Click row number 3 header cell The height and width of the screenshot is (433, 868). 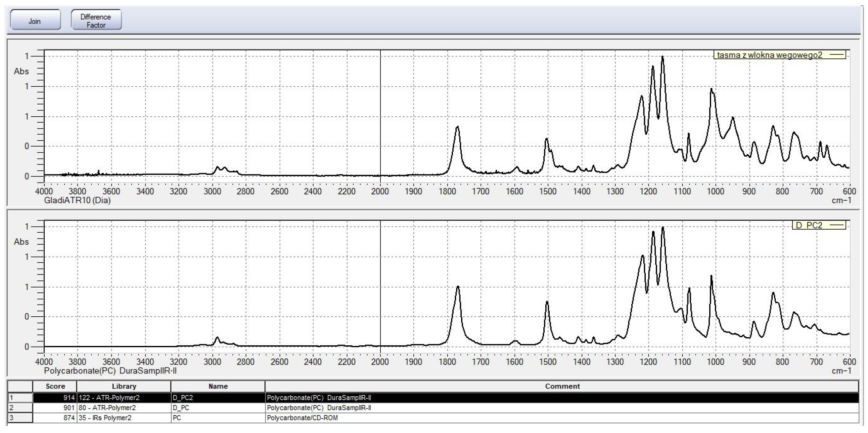(x=20, y=418)
